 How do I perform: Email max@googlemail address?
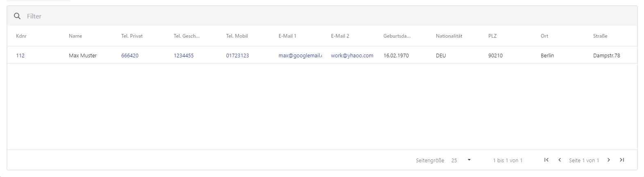click(300, 55)
